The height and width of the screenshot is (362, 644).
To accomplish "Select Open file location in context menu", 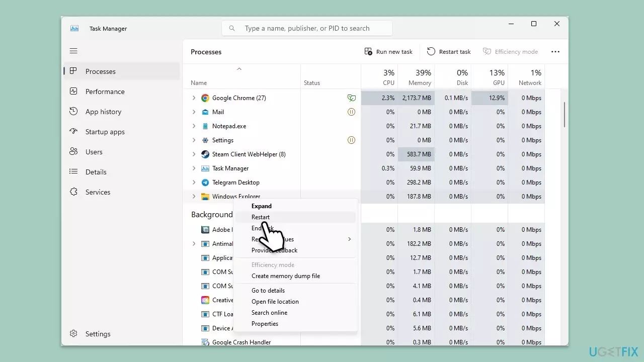I will [275, 301].
